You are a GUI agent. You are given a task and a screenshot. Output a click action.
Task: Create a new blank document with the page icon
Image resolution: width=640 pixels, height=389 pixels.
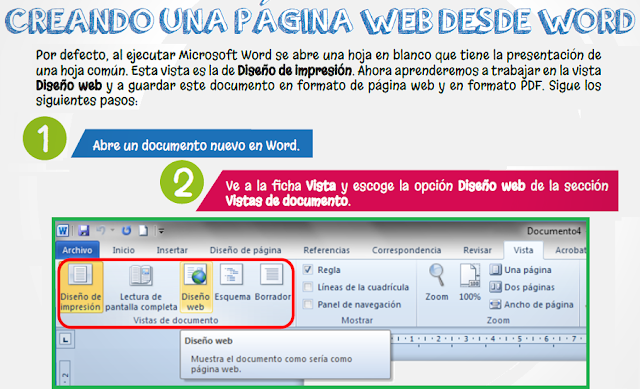tap(143, 231)
